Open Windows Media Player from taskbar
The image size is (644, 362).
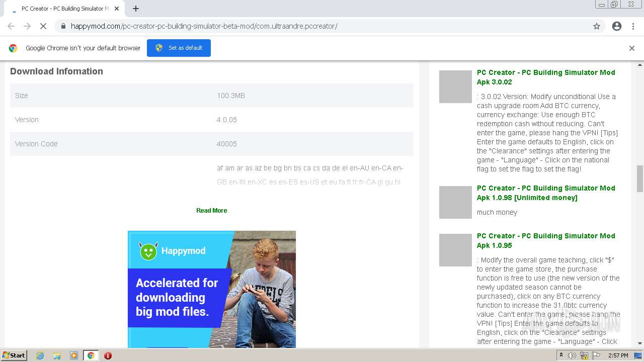[74, 355]
